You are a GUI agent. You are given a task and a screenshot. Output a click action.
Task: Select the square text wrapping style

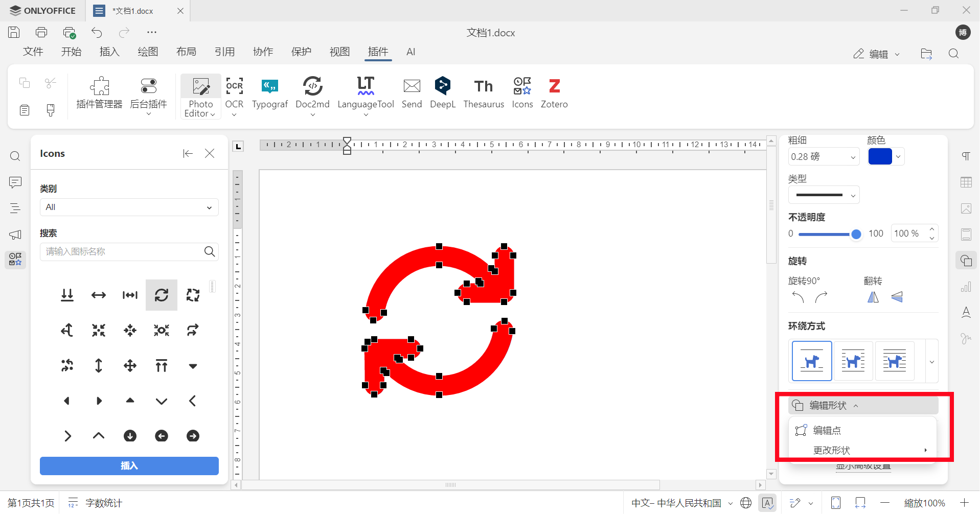[853, 361]
